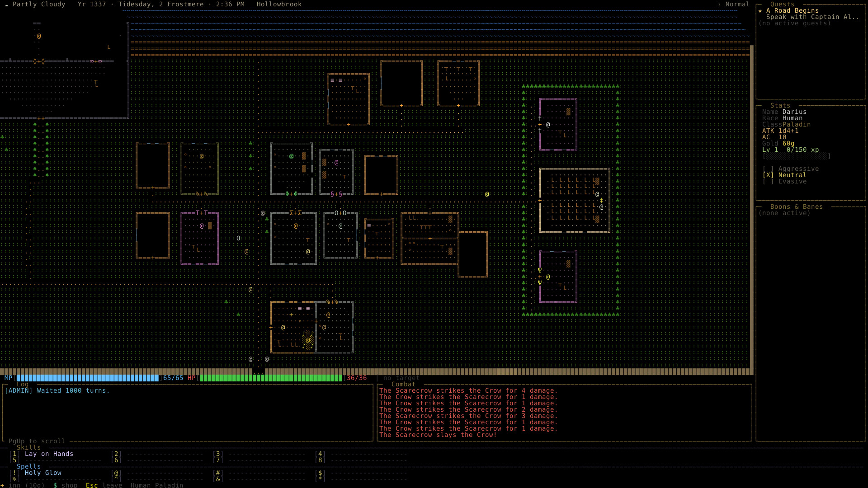Click the ‡ symbol at the barracks east door
Image resolution: width=868 pixels, height=488 pixels.
tap(601, 201)
